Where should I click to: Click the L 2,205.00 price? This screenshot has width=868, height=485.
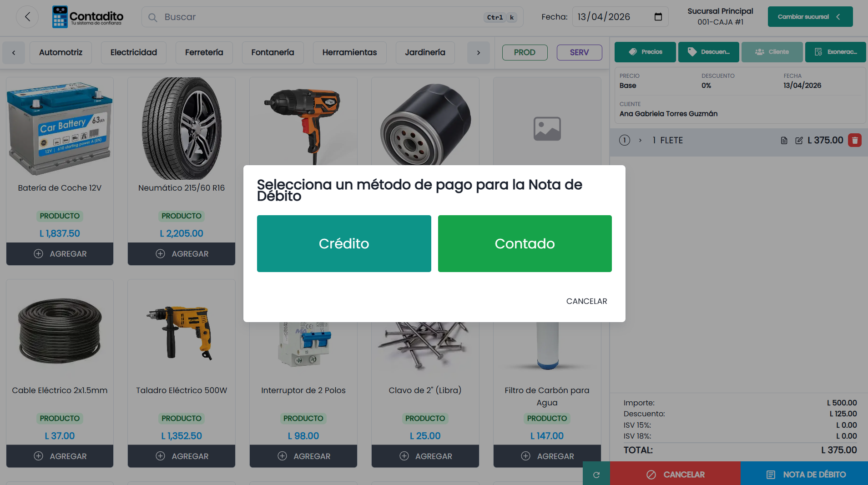click(182, 233)
